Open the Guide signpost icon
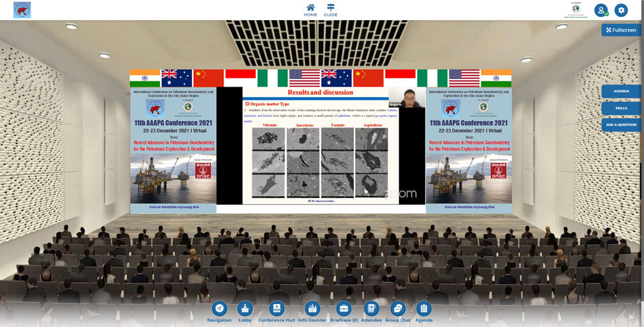This screenshot has height=327, width=644. click(x=330, y=10)
